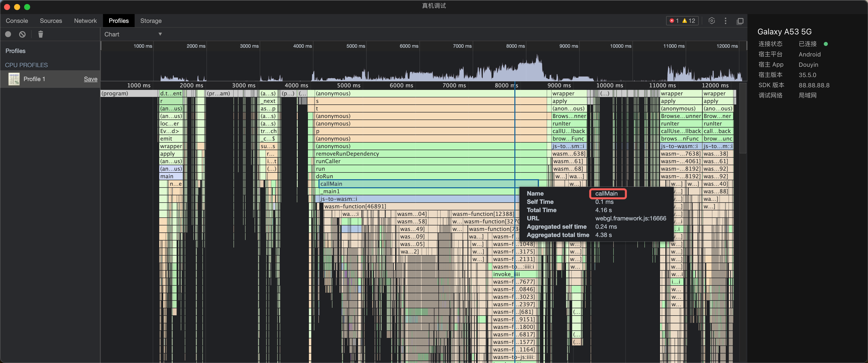The height and width of the screenshot is (363, 868).
Task: Click the wasm-...4061] flame bar
Action: click(x=681, y=161)
